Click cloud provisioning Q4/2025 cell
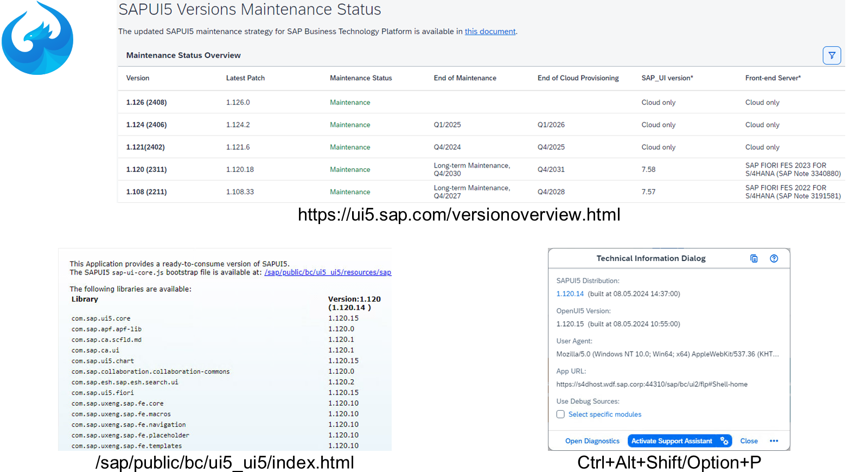The height and width of the screenshot is (472, 868). click(551, 147)
